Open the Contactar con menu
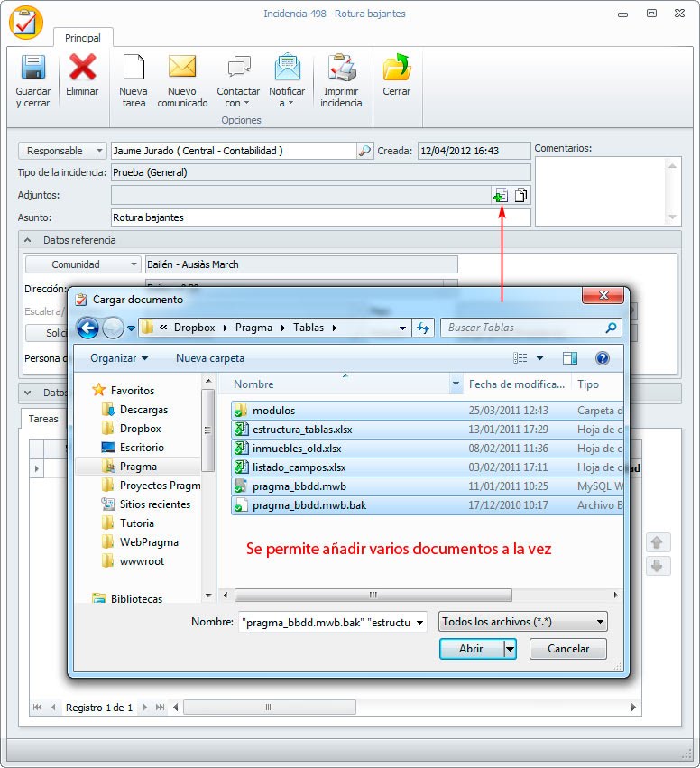700x768 pixels. 238,81
